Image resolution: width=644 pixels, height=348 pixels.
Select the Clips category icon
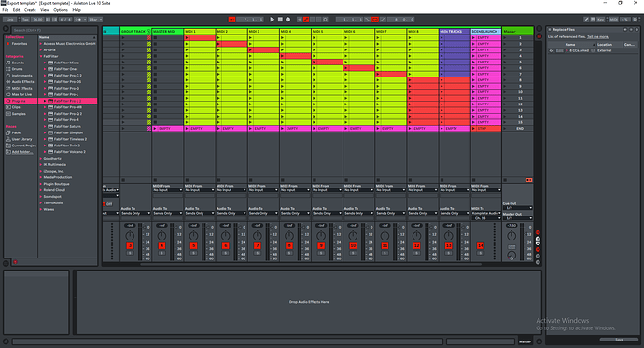coord(7,107)
